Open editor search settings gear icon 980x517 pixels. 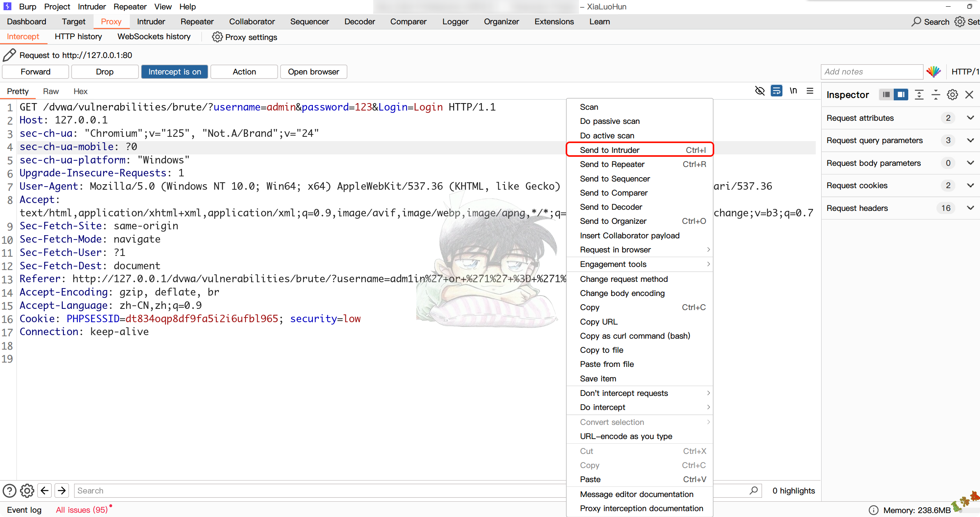(x=27, y=490)
